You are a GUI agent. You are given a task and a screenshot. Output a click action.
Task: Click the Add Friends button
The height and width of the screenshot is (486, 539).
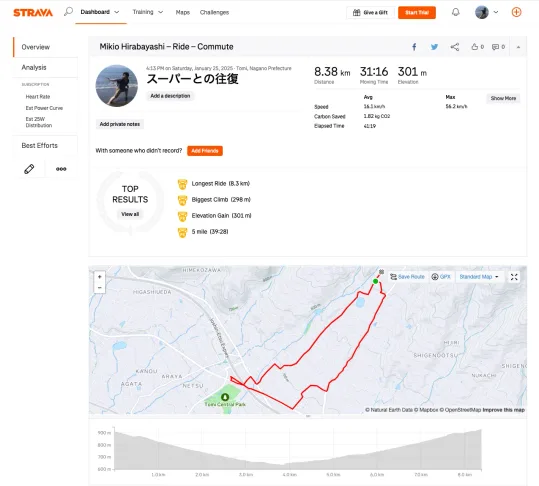pyautogui.click(x=205, y=151)
